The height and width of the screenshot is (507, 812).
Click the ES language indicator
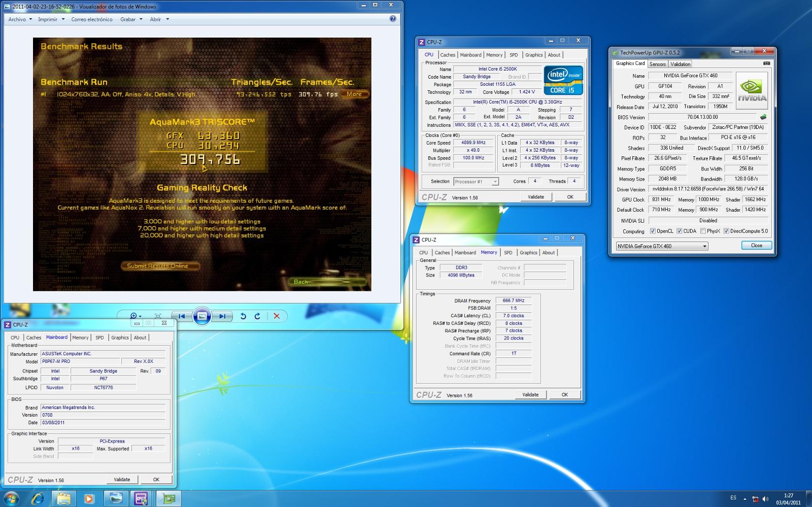click(733, 498)
